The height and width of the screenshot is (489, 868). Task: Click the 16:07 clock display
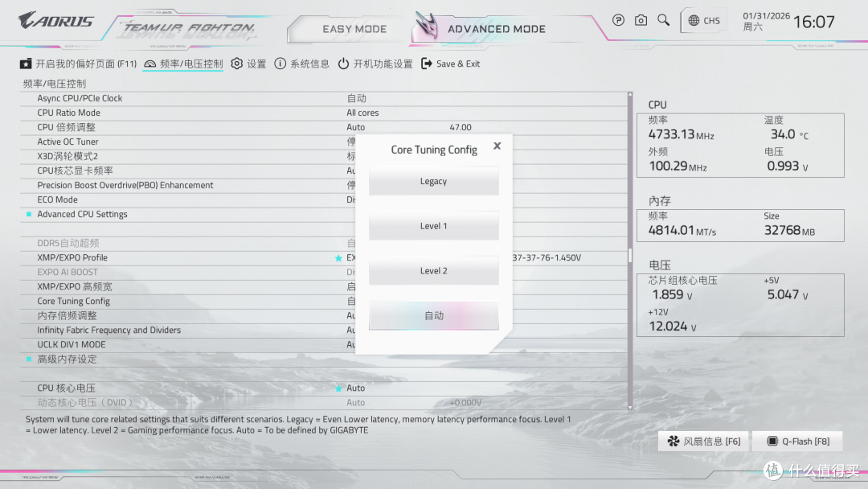pyautogui.click(x=813, y=23)
